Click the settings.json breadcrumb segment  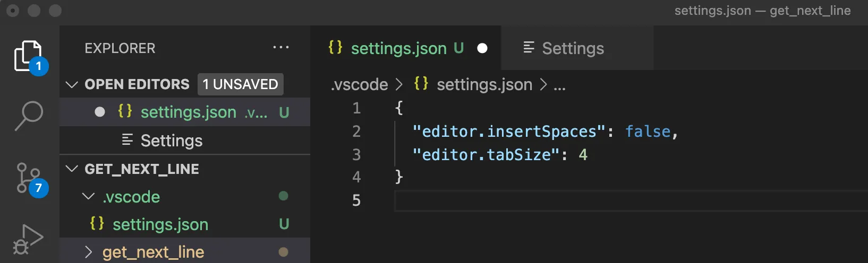click(x=484, y=85)
